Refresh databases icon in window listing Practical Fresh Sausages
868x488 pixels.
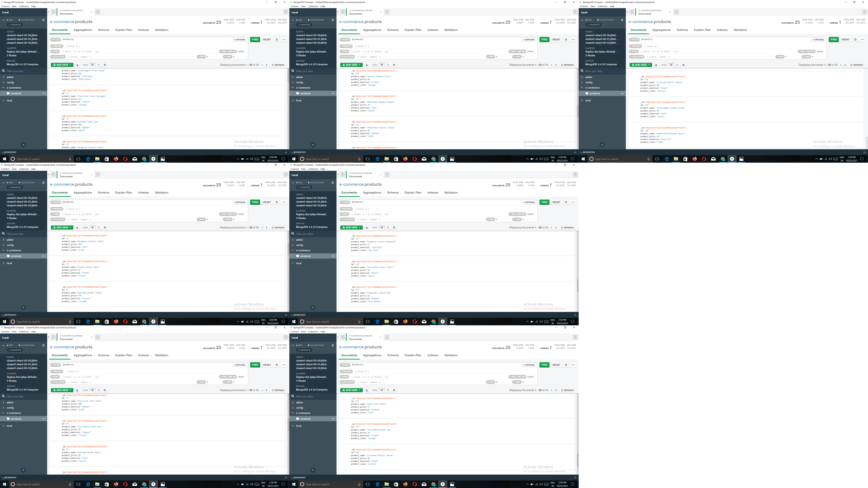pyautogui.click(x=43, y=20)
